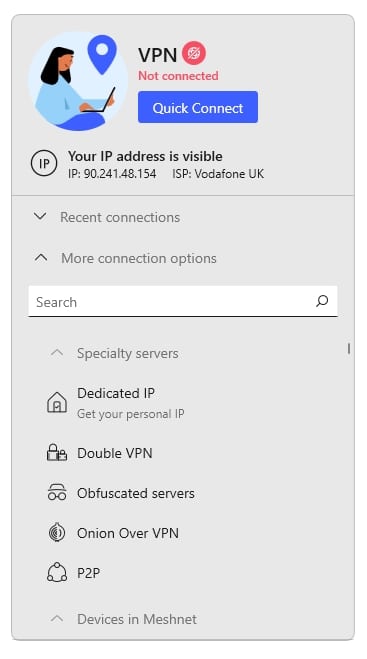Click the Dedicated IP house icon

click(57, 402)
